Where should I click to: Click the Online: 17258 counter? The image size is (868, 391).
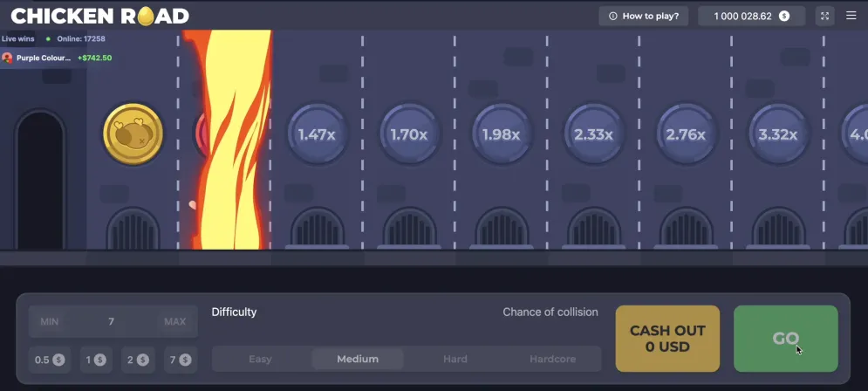coord(81,38)
